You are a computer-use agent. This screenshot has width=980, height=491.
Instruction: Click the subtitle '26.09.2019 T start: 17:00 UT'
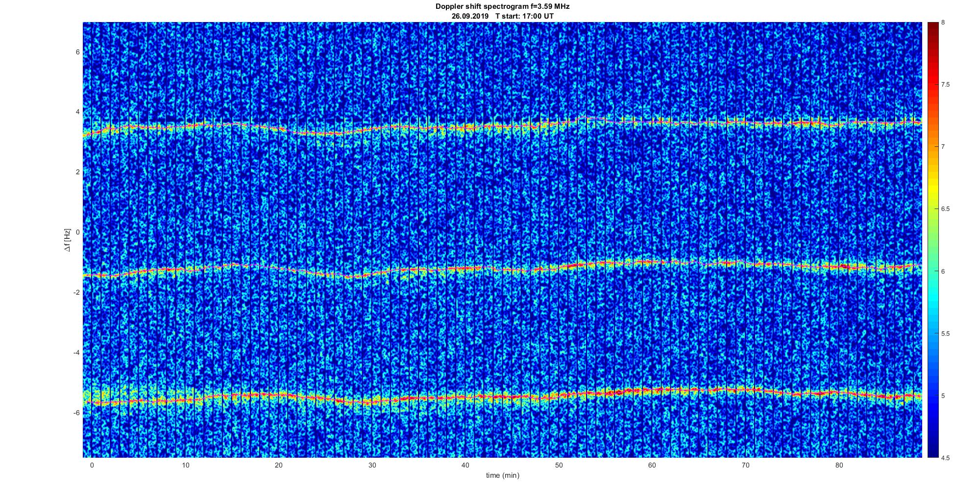[x=502, y=16]
